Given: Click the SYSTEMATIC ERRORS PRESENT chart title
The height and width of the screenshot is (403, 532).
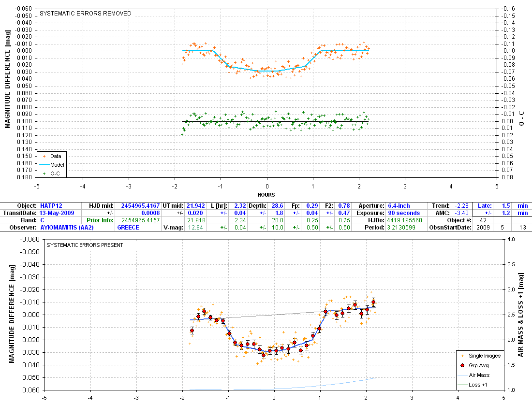Looking at the screenshot, I should pos(84,245).
